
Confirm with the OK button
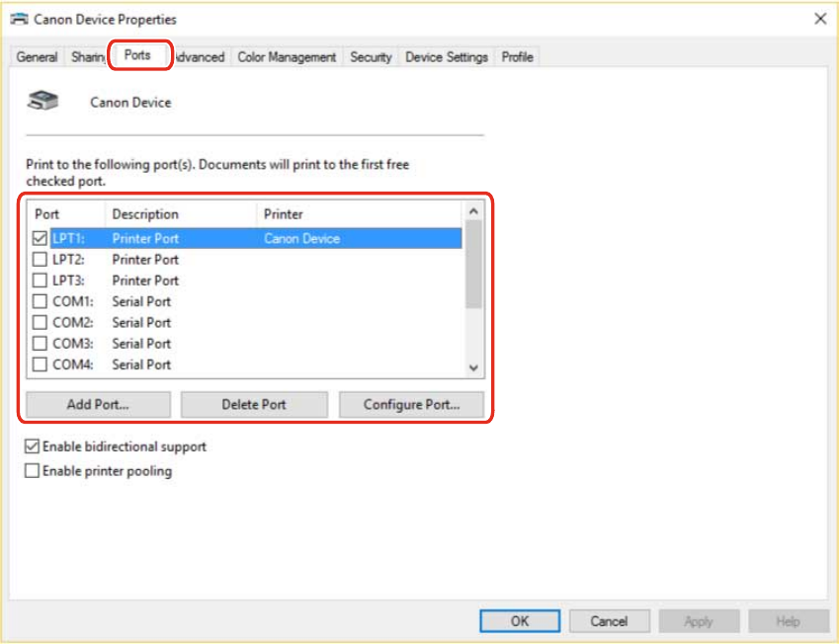point(520,621)
